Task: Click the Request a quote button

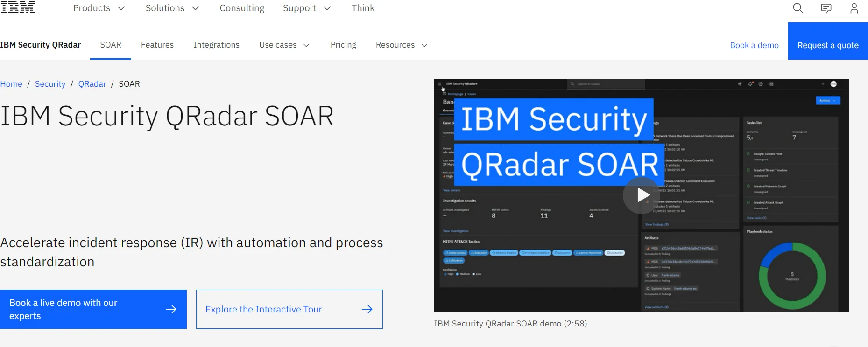Action: pyautogui.click(x=828, y=41)
